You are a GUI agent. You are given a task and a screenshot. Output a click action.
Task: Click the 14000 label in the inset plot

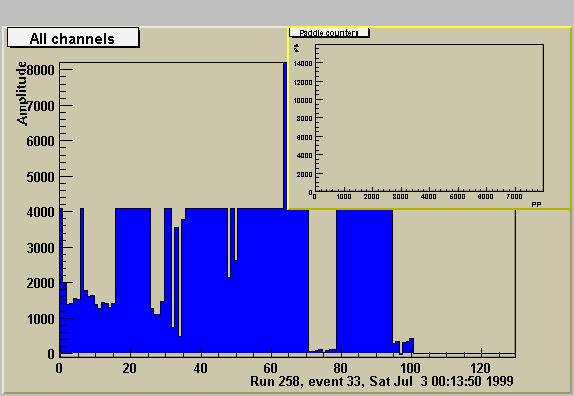coord(303,63)
